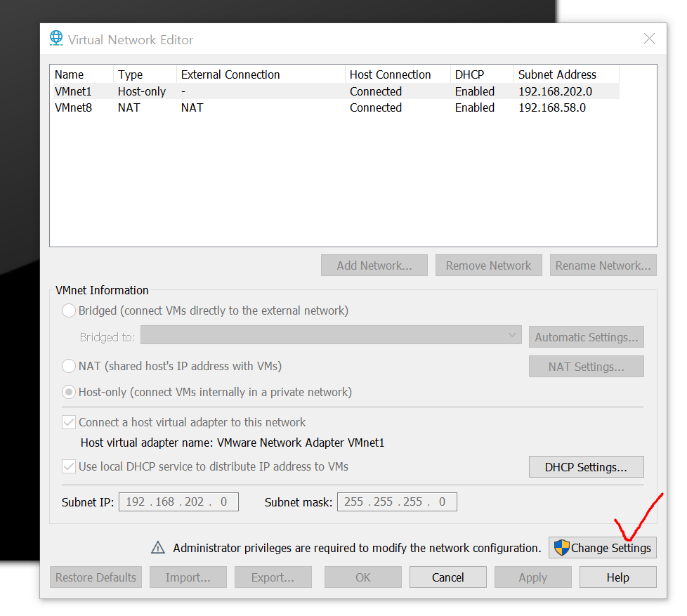The width and height of the screenshot is (687, 616).
Task: Click the External Connection column header
Action: (x=261, y=74)
